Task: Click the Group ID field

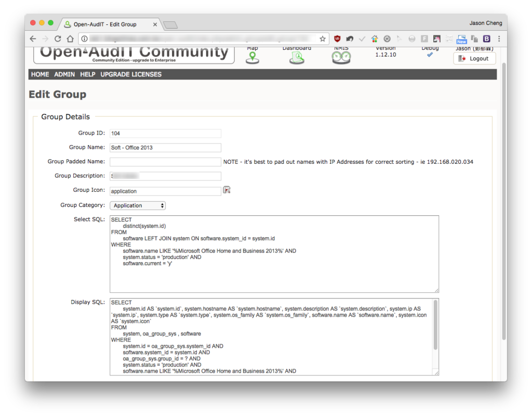Action: [x=165, y=134]
